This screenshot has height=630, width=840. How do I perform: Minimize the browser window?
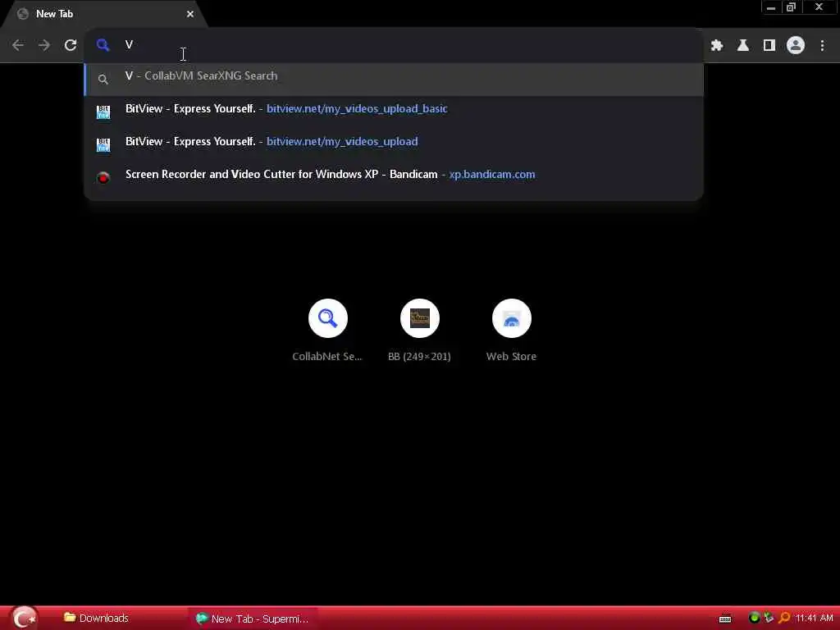(771, 7)
